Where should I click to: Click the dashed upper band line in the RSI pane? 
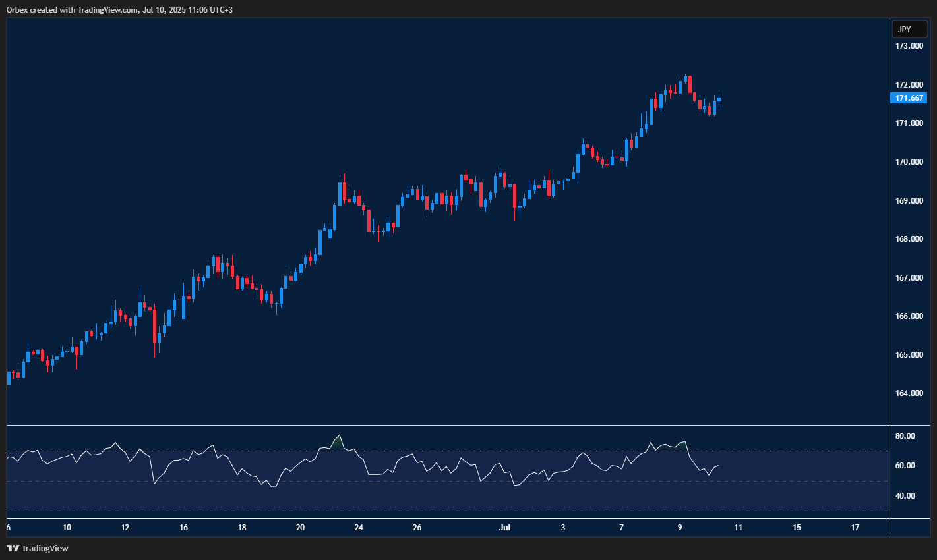point(462,451)
